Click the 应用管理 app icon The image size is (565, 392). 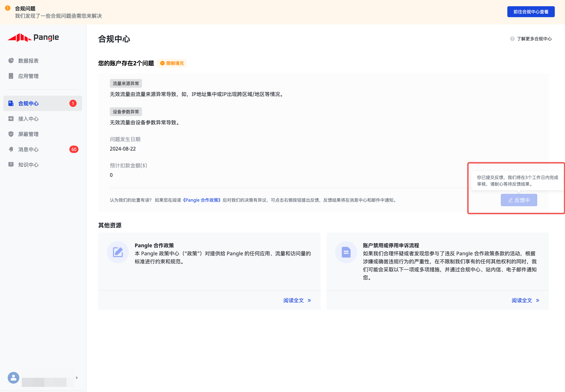tap(11, 76)
